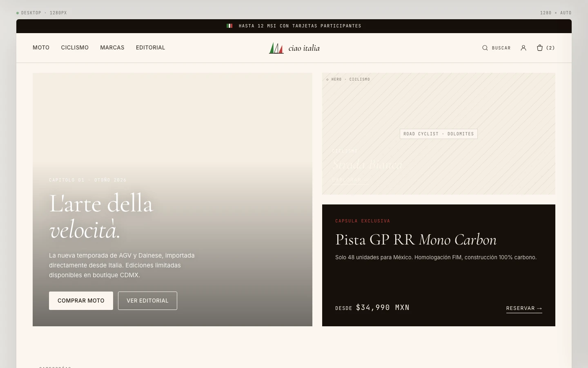Open the user account icon
The height and width of the screenshot is (368, 588).
523,48
